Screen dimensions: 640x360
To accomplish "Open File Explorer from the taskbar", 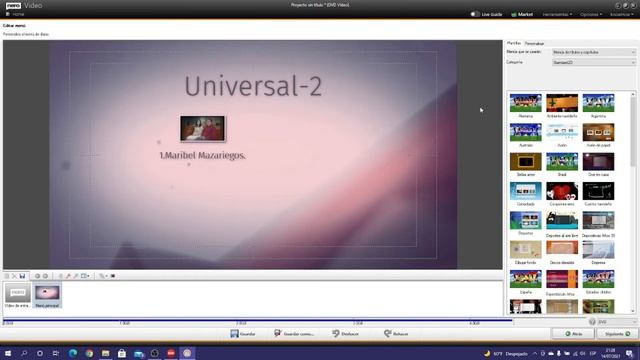I will pyautogui.click(x=106, y=353).
